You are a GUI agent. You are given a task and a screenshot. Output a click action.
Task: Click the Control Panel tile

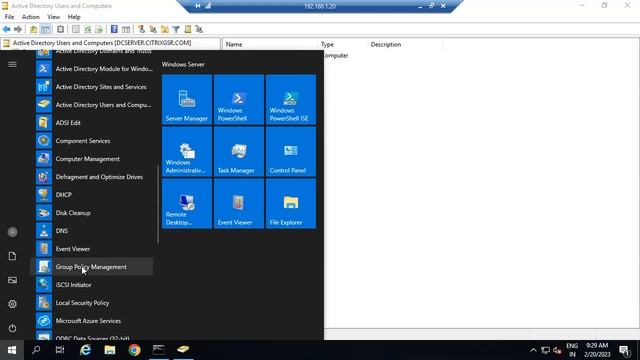[291, 151]
